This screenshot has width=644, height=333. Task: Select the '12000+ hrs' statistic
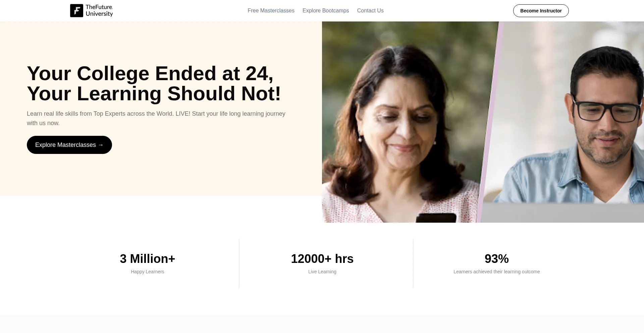[322, 259]
